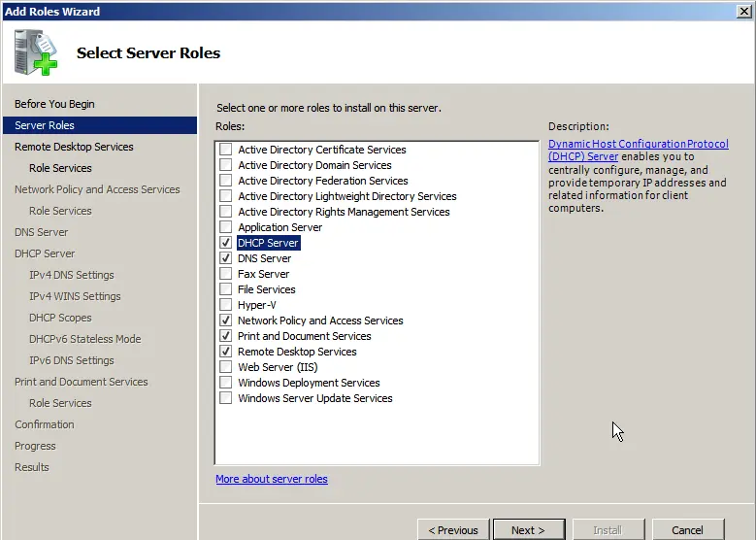756x540 pixels.
Task: Enable the Web Server (IIS) role checkbox
Action: coord(226,367)
